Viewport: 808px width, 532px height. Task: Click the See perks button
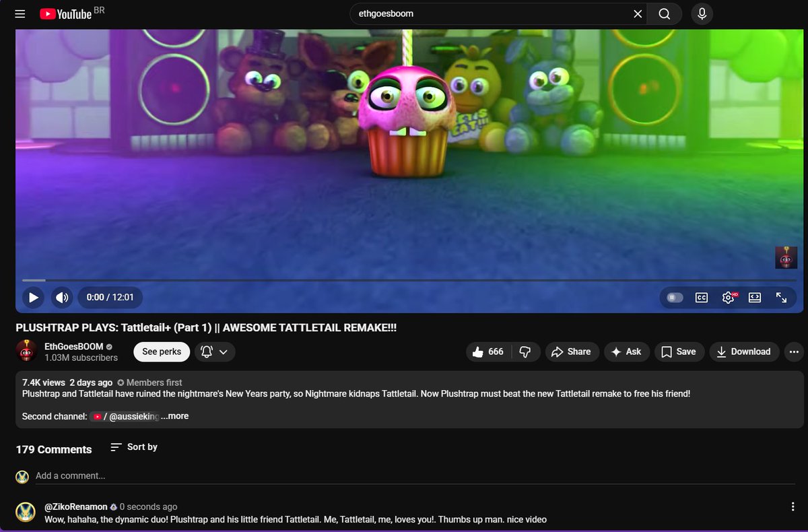tap(162, 352)
